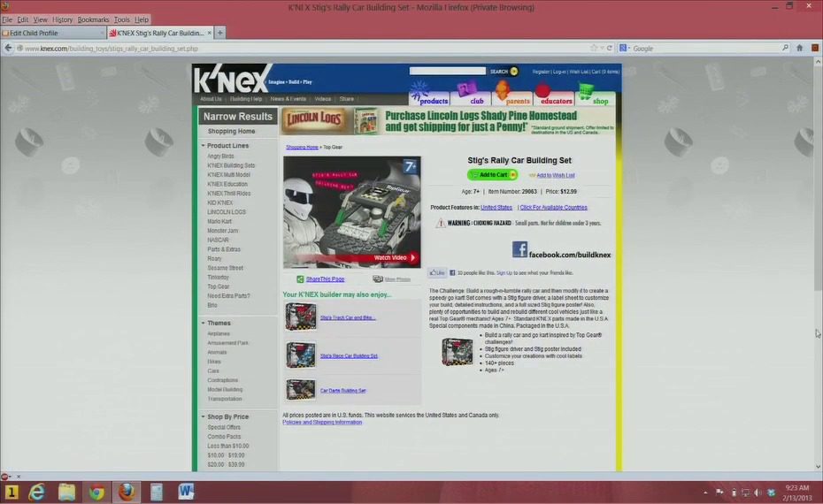Launch Google Chrome from the taskbar
The image size is (823, 504).
point(96,492)
